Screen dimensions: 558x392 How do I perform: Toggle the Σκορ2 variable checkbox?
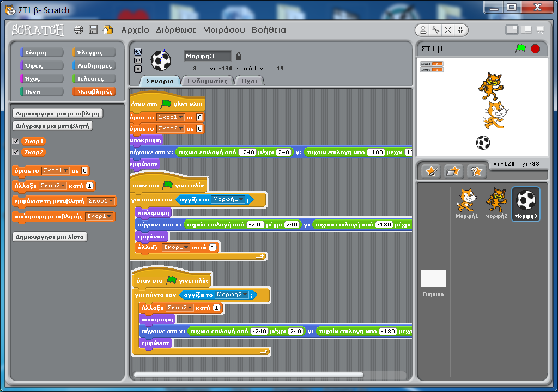pyautogui.click(x=16, y=152)
